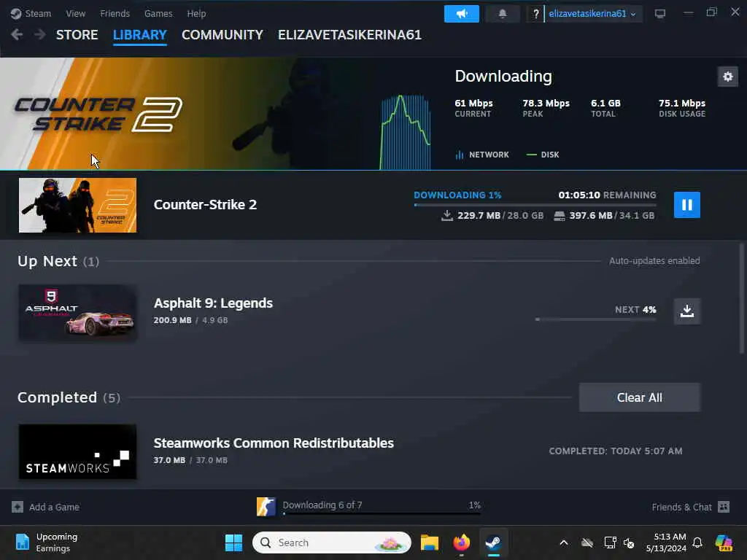Open the COMMUNITY tab
Image resolution: width=747 pixels, height=560 pixels.
point(222,35)
